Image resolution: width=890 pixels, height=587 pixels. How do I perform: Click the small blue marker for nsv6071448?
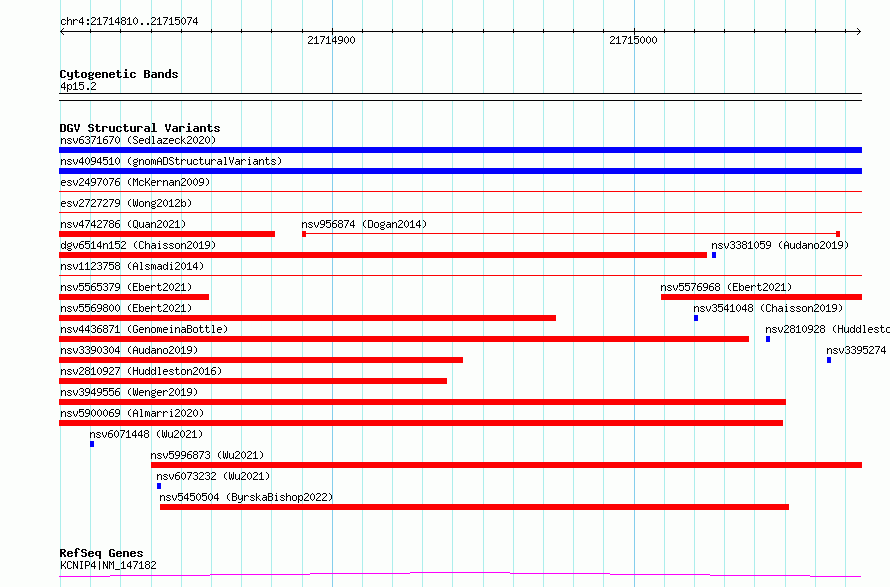click(x=92, y=444)
